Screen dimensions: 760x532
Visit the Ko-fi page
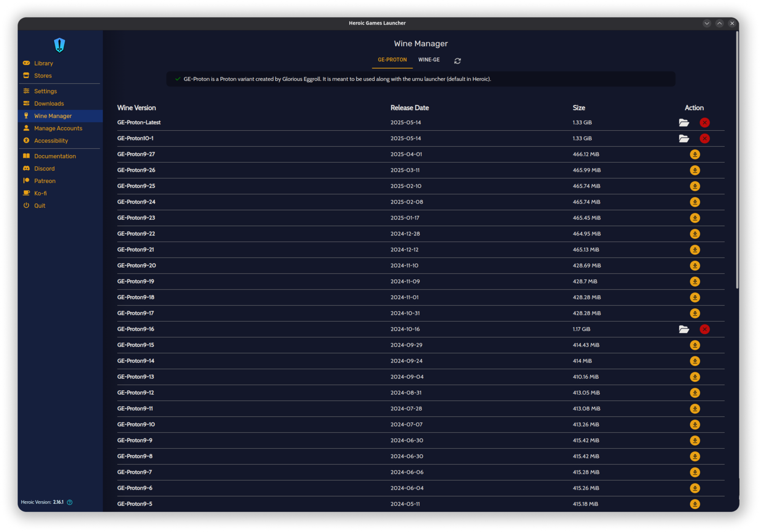pyautogui.click(x=60, y=193)
